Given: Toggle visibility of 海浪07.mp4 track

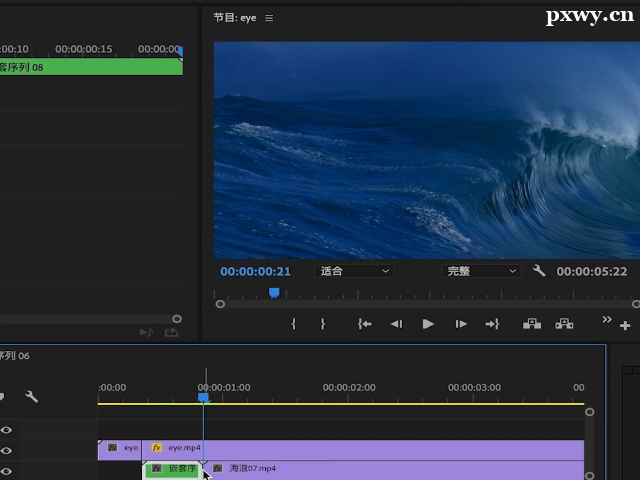Looking at the screenshot, I should pos(6,469).
